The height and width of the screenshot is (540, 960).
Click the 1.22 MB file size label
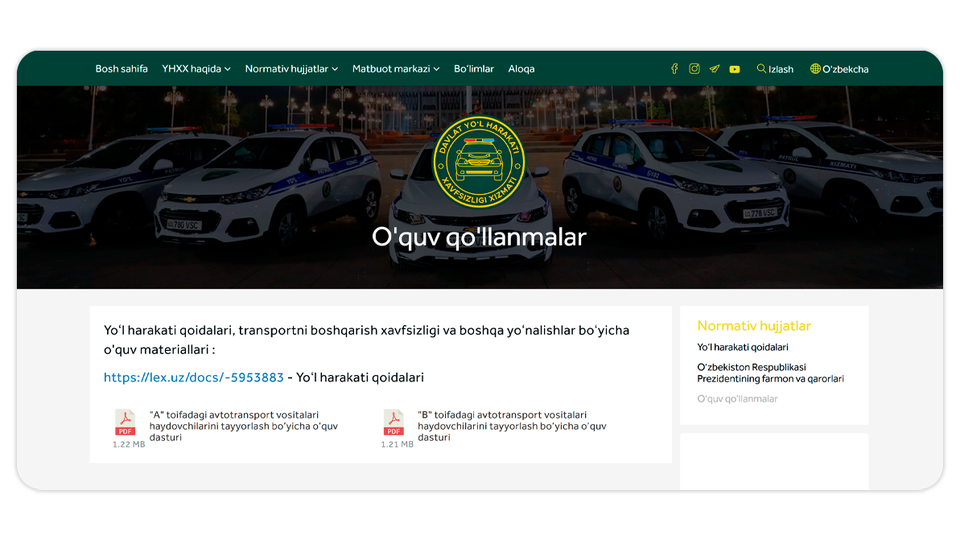pos(129,444)
